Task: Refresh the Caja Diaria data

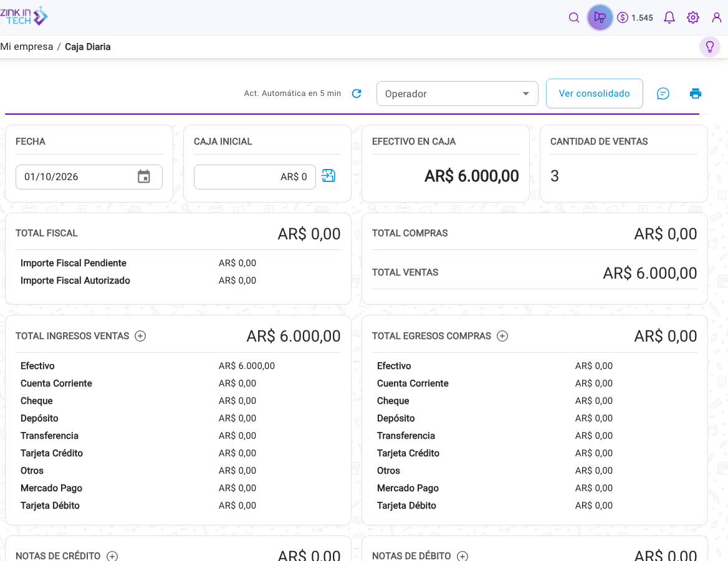Action: coord(357,93)
